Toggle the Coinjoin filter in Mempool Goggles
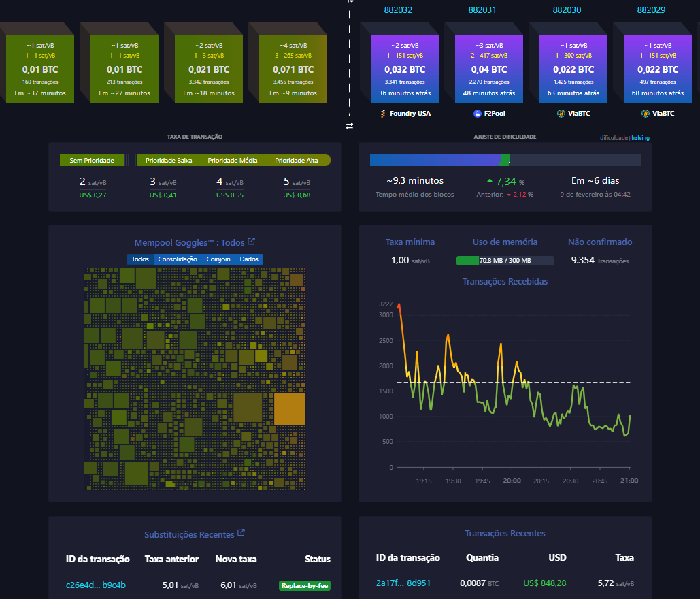700x599 pixels. [x=218, y=259]
